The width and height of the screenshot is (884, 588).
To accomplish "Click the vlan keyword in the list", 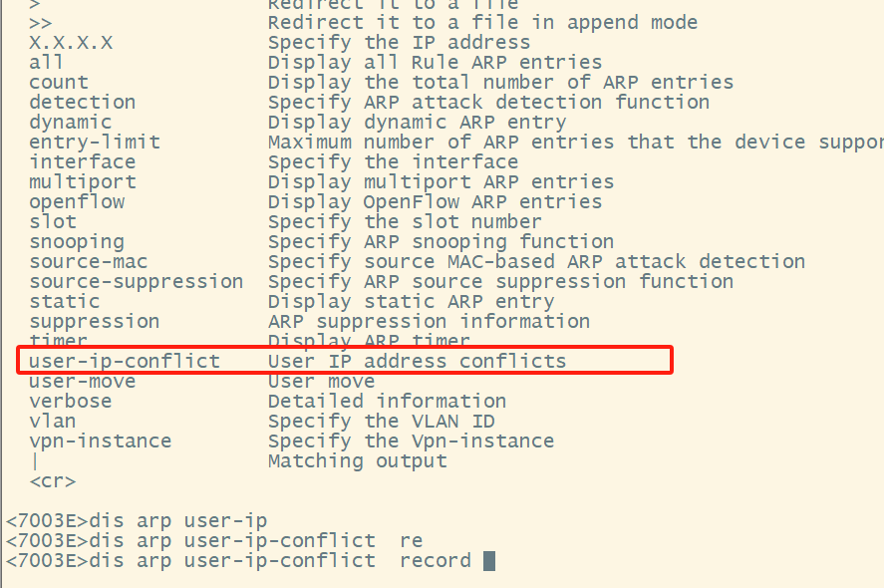I will coord(52,421).
